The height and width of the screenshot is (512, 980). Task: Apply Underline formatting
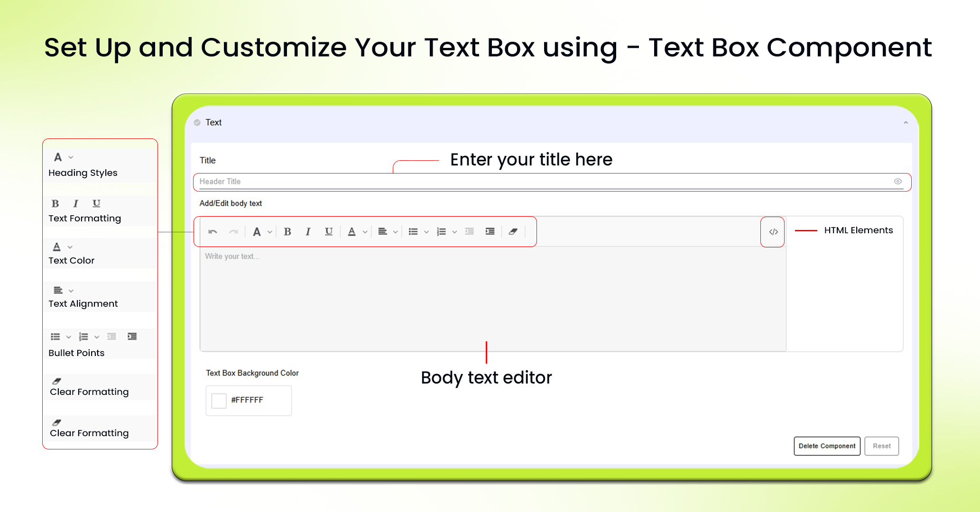[x=329, y=231]
